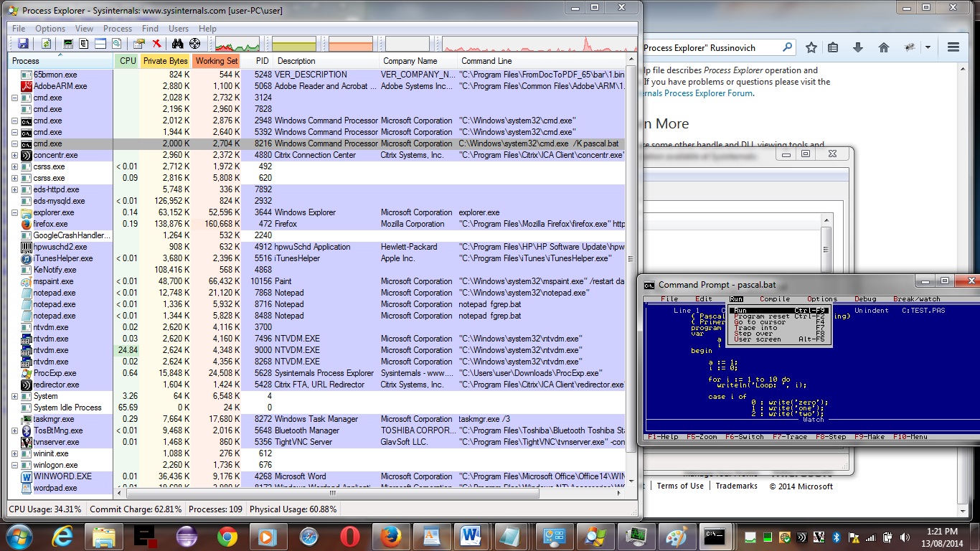This screenshot has width=980, height=551.
Task: Click the Save floppy disk toolbar icon
Action: tap(23, 44)
